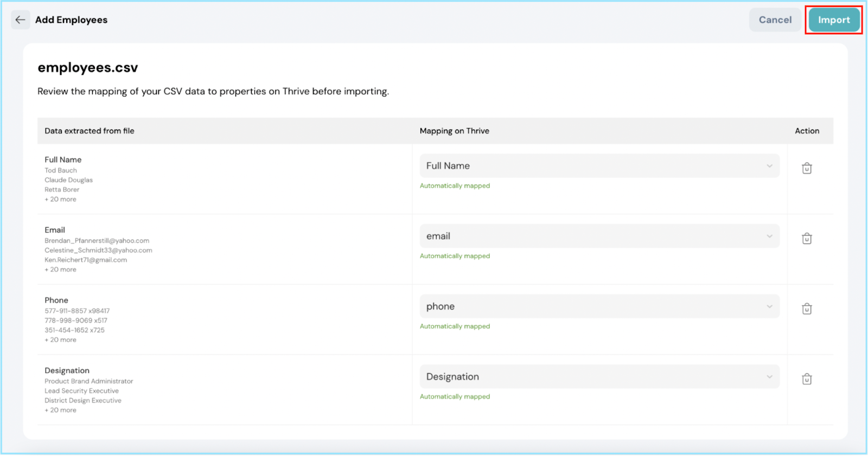The width and height of the screenshot is (868, 456).
Task: Click the Full Name extracted column label
Action: 63,160
